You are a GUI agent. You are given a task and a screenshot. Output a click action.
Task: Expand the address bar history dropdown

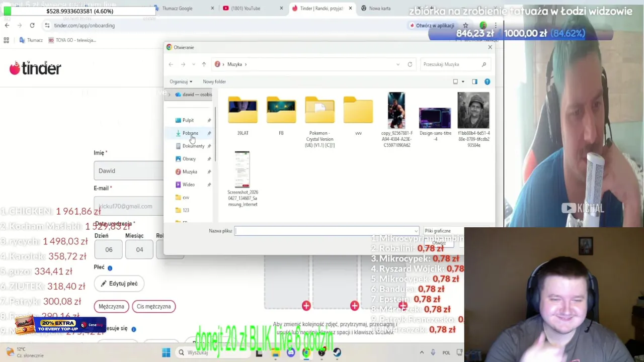(398, 64)
